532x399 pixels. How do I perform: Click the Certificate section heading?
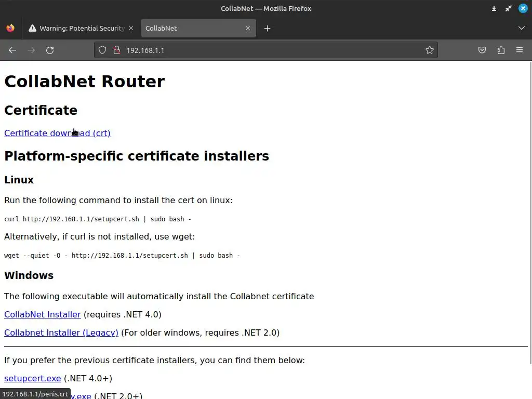(x=41, y=110)
